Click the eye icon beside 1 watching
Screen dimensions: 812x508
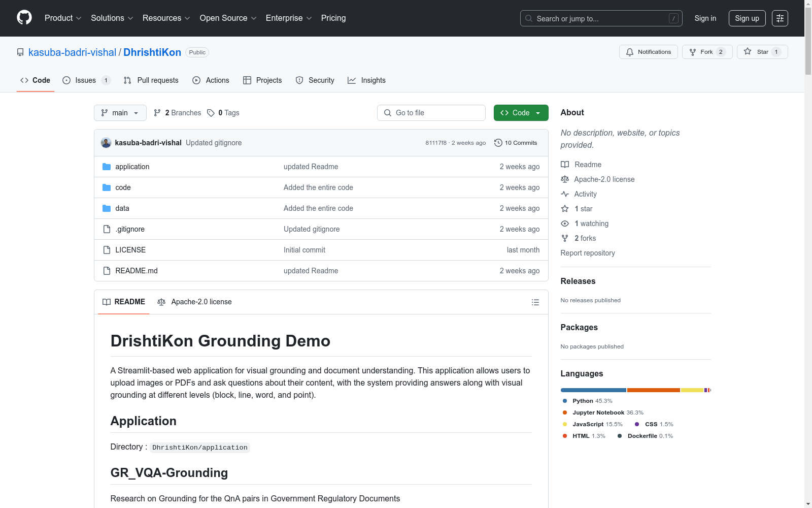click(x=565, y=224)
